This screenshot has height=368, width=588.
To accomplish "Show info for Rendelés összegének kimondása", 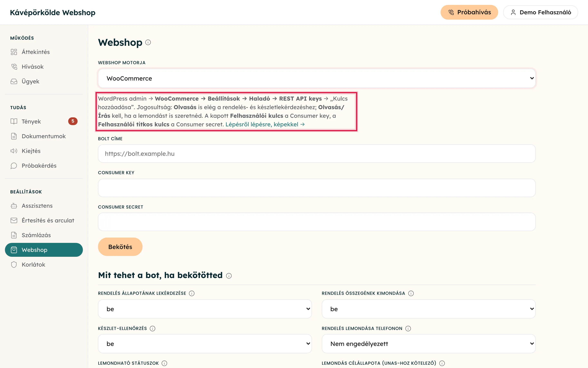I will click(411, 293).
